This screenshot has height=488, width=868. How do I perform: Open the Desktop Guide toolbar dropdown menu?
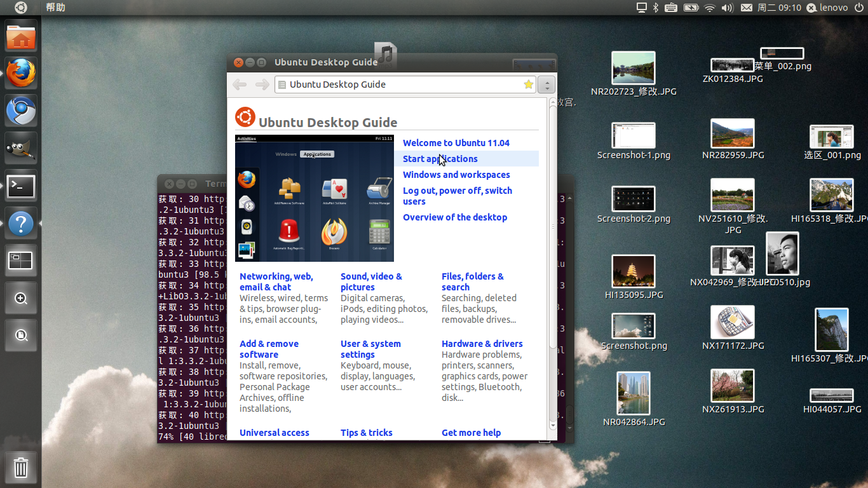tap(546, 85)
